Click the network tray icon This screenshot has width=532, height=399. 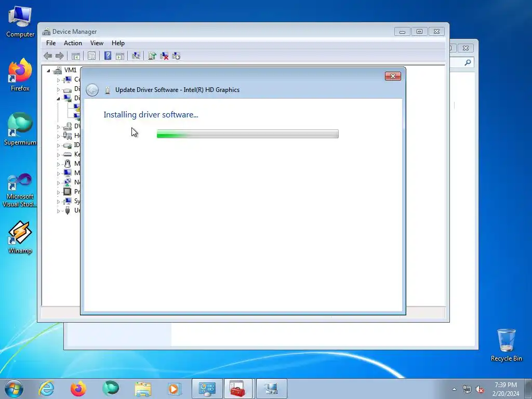click(x=467, y=390)
